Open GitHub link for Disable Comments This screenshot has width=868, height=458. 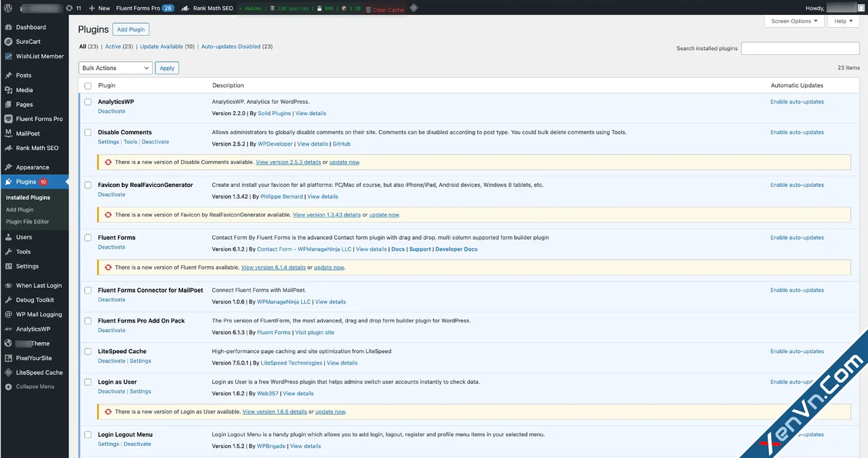(x=341, y=144)
